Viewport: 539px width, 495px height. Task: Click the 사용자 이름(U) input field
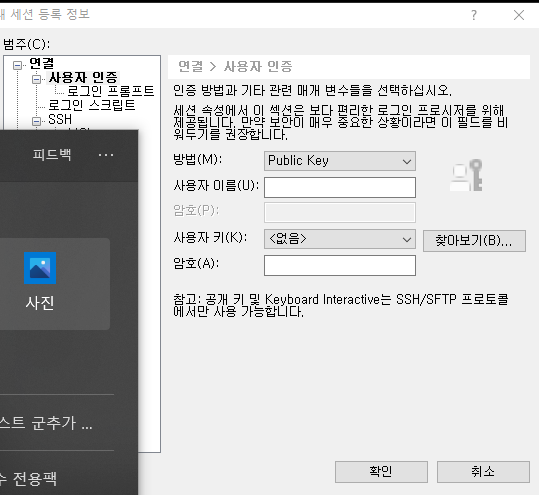point(340,187)
